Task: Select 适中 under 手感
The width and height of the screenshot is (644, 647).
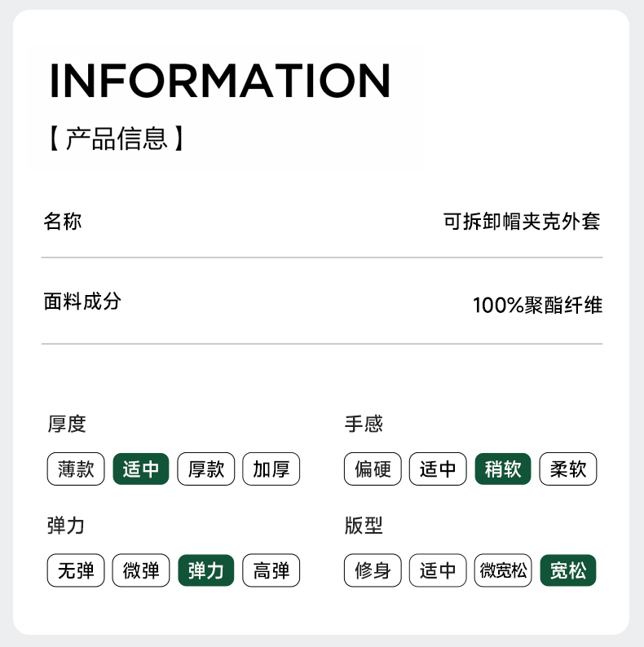Action: pos(438,469)
